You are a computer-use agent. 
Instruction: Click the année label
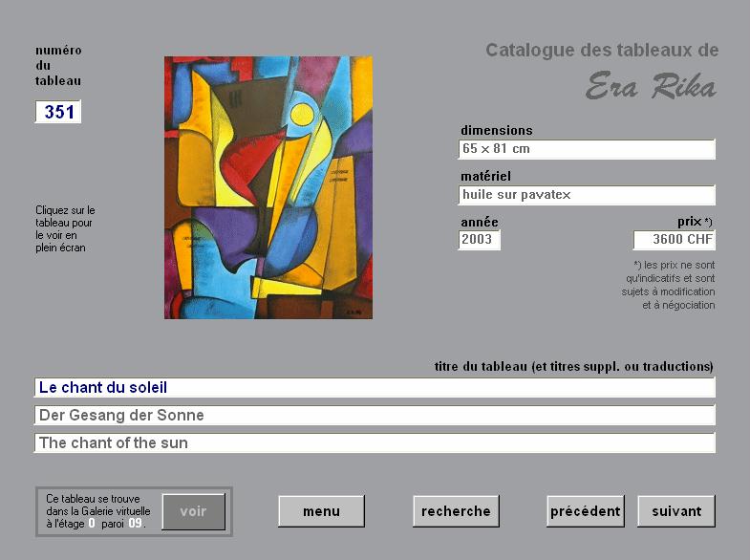[x=480, y=223]
